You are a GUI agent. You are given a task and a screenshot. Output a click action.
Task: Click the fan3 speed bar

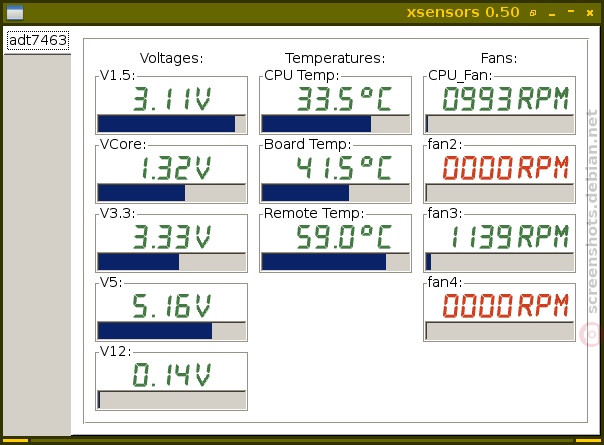500,262
